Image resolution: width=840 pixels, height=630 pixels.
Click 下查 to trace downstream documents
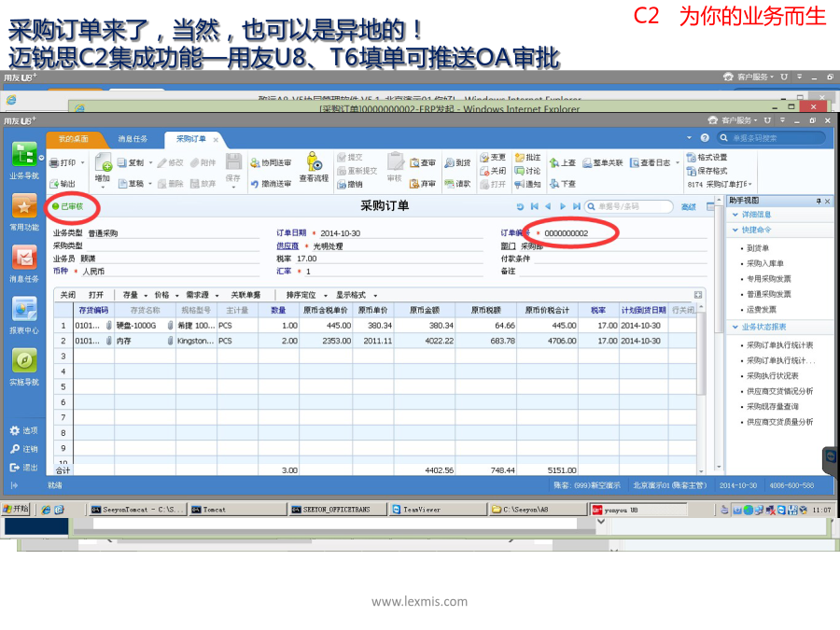click(x=563, y=184)
